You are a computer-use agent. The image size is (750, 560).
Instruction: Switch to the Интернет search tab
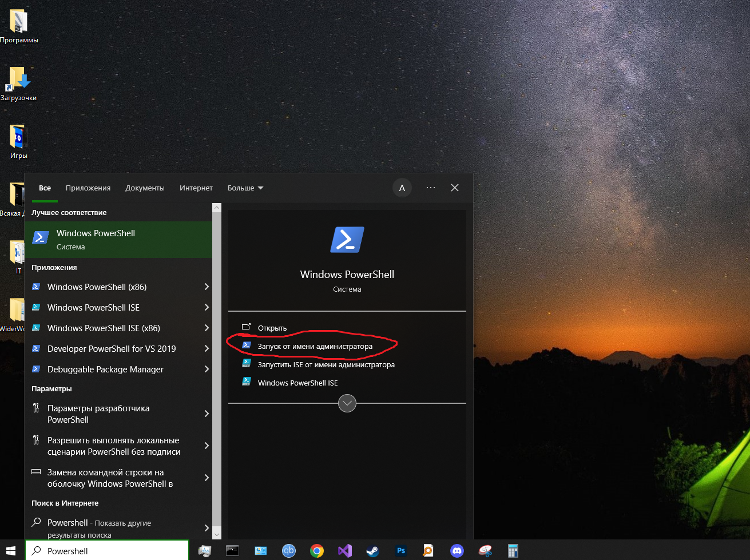(196, 188)
